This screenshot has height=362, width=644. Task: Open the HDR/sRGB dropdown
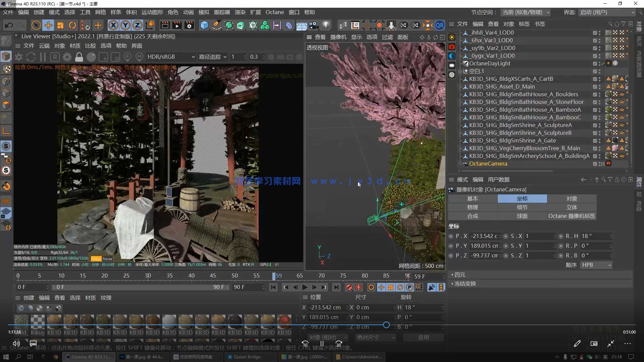point(170,57)
